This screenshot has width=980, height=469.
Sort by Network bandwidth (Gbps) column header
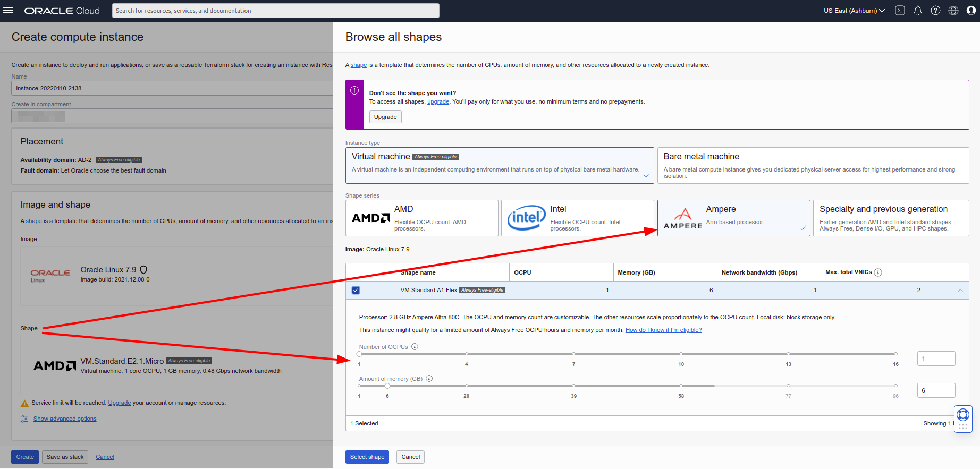point(759,272)
